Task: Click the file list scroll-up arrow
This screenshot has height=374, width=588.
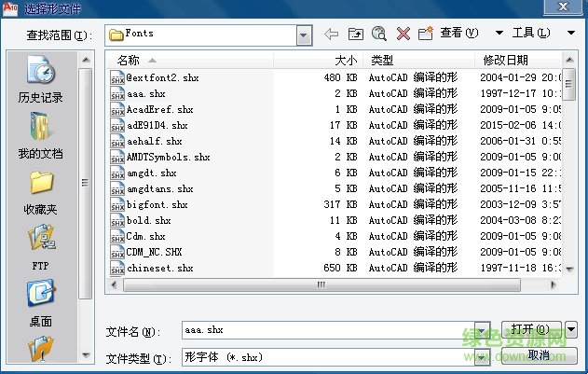Action: click(569, 60)
